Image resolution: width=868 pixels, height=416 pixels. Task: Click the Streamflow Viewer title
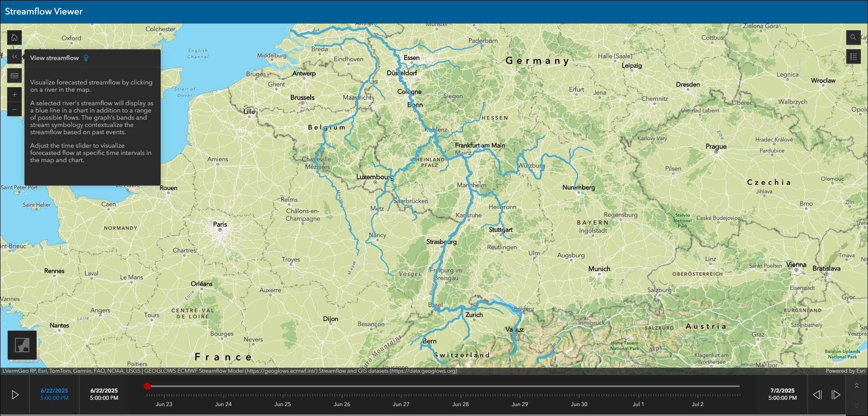[44, 11]
